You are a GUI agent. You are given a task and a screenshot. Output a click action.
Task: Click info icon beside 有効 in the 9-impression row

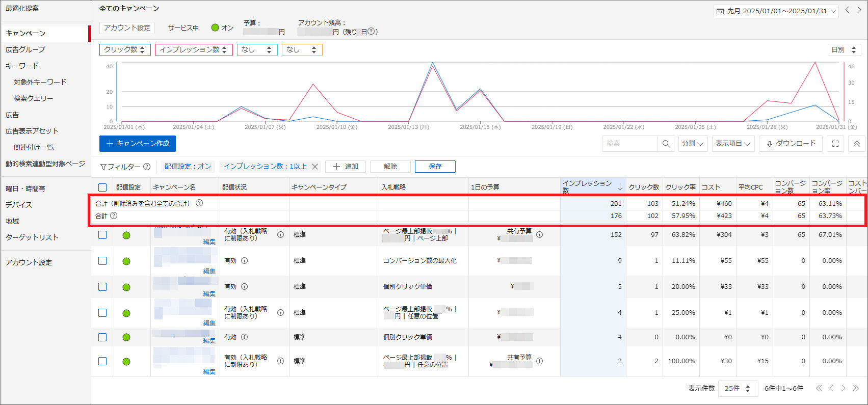point(244,261)
